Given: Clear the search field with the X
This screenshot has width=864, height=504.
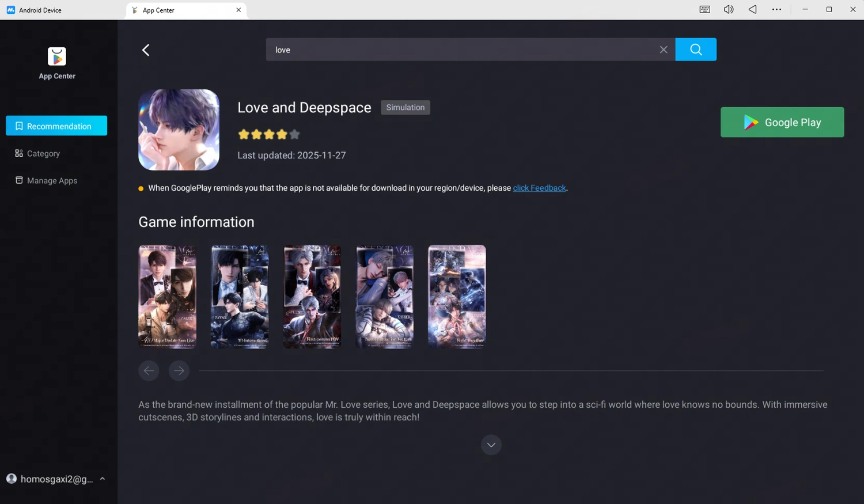Looking at the screenshot, I should click(663, 50).
